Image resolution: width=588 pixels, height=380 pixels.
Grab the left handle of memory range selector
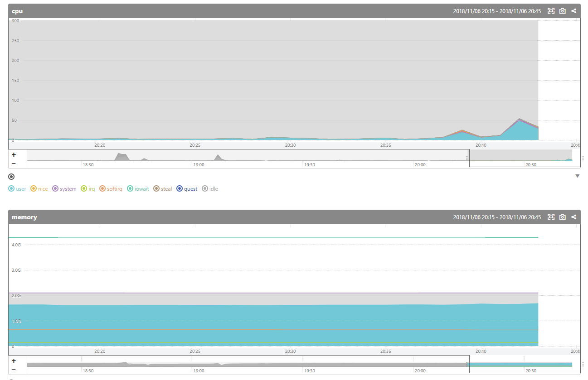click(x=467, y=364)
